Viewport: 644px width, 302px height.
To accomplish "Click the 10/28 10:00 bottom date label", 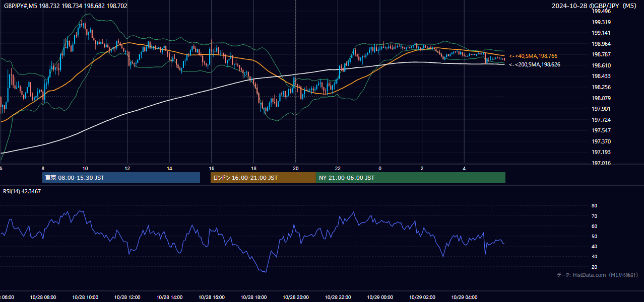I will (x=85, y=297).
